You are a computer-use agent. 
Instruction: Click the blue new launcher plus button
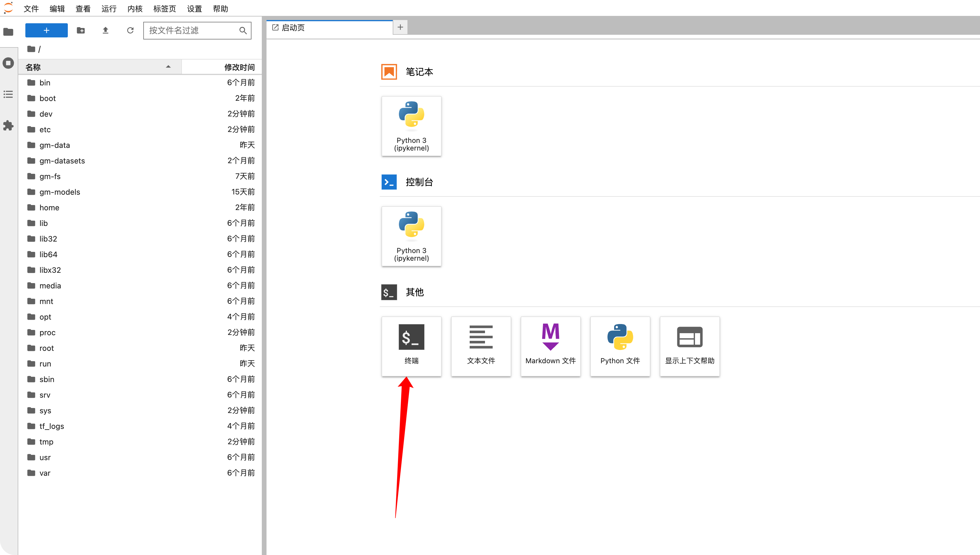click(47, 30)
